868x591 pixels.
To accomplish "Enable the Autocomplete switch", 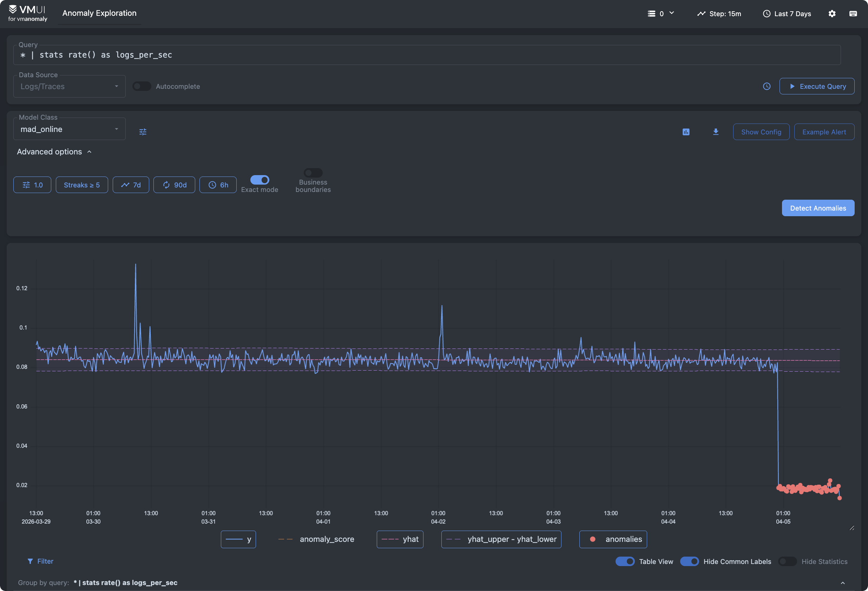I will coord(142,86).
